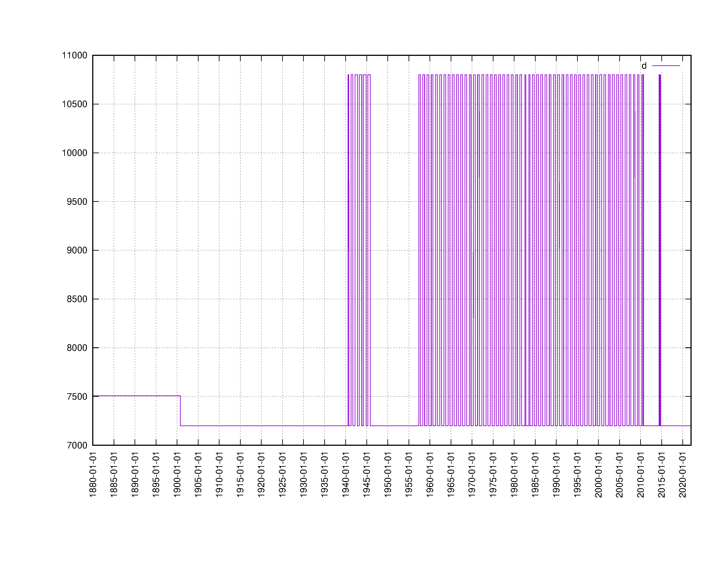Click the step drop after 1900
The image size is (728, 563).
pos(180,411)
